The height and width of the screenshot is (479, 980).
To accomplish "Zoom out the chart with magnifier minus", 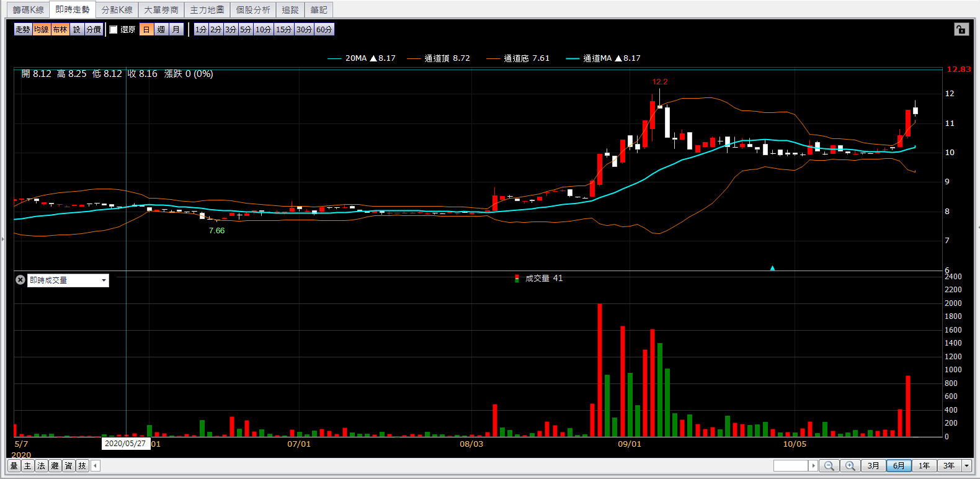I will pos(829,465).
